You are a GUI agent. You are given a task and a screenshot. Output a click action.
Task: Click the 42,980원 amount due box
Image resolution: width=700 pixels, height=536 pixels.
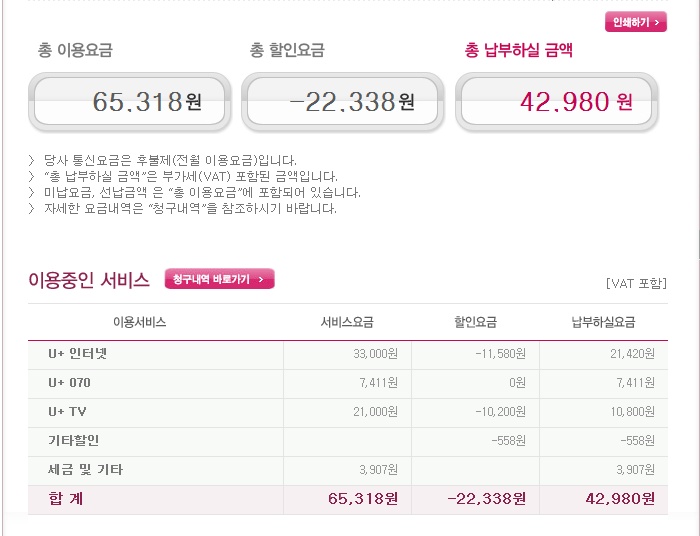pos(556,102)
